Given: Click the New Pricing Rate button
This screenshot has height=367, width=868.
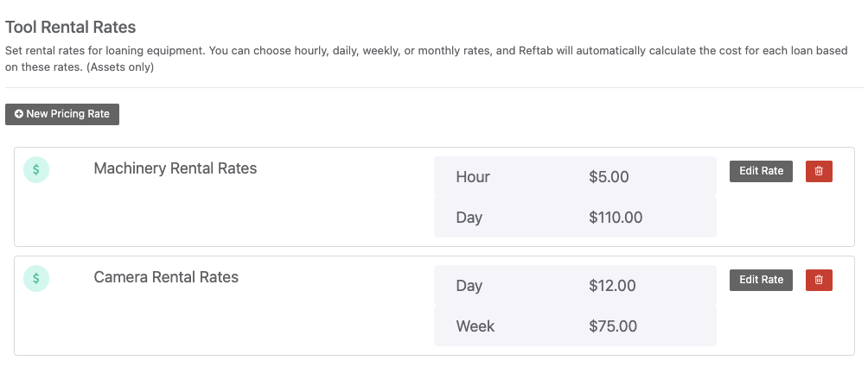Looking at the screenshot, I should (62, 114).
